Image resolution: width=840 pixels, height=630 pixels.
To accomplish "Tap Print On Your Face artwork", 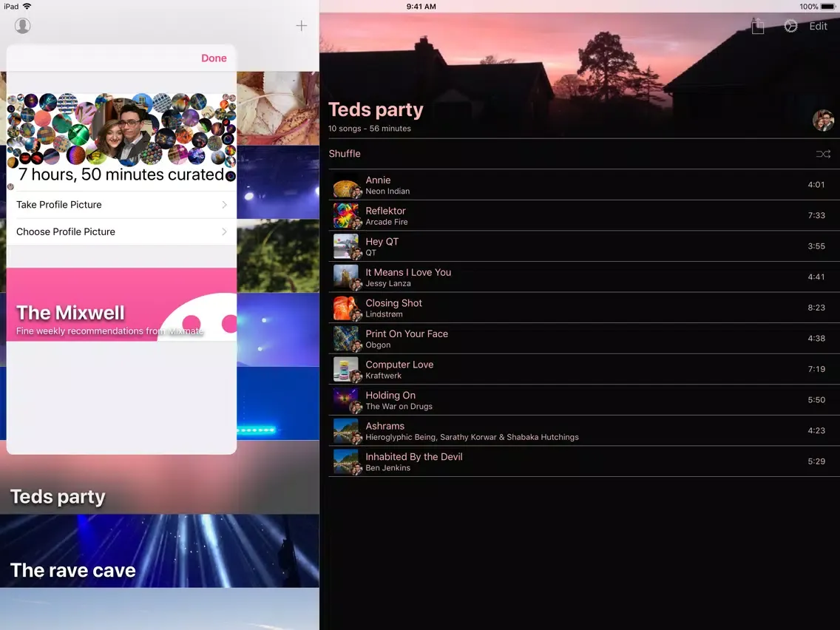I will tap(345, 339).
